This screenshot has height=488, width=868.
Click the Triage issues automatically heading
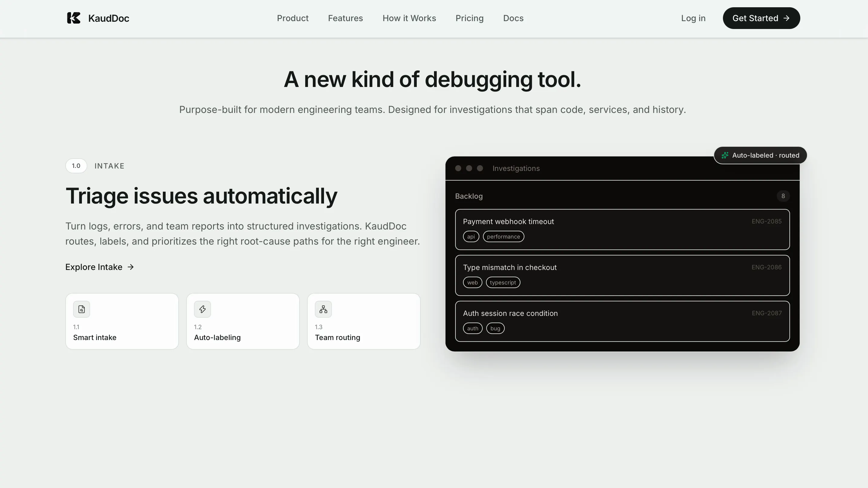click(x=201, y=196)
